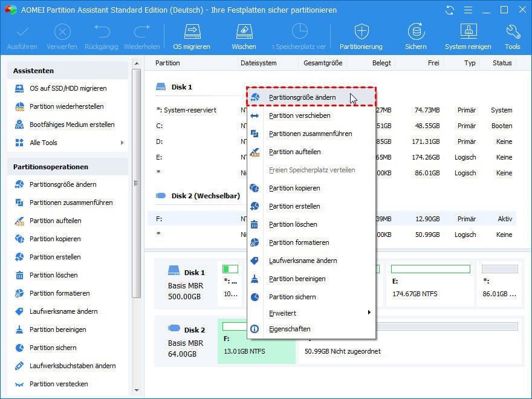Open System reinigen in toolbar
Image resolution: width=532 pixels, height=399 pixels.
pyautogui.click(x=468, y=37)
